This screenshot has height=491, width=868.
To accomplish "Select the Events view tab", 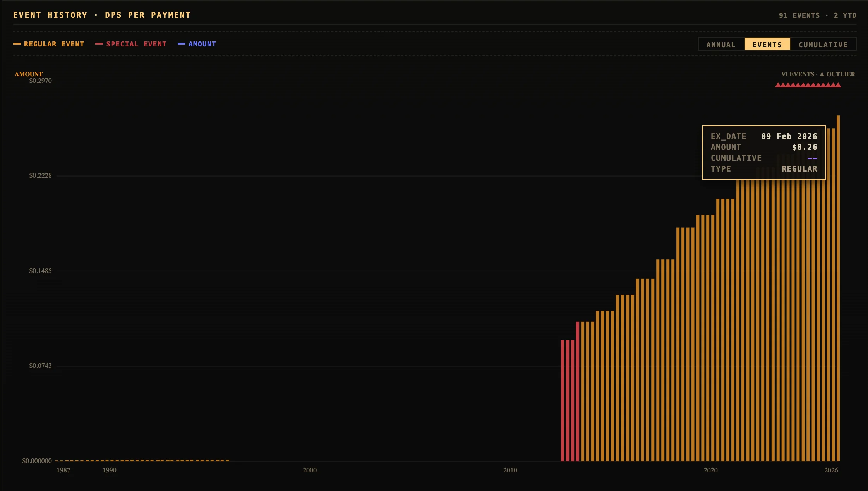I will [767, 45].
